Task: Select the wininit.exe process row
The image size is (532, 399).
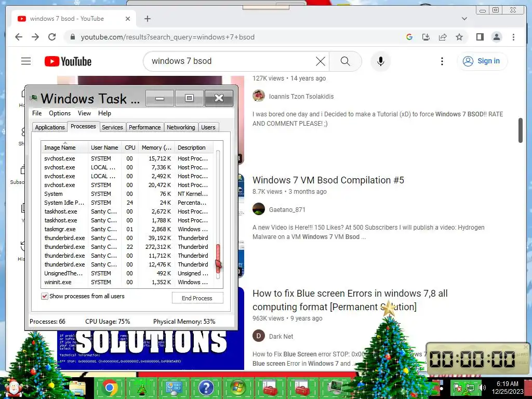Action: click(127, 282)
